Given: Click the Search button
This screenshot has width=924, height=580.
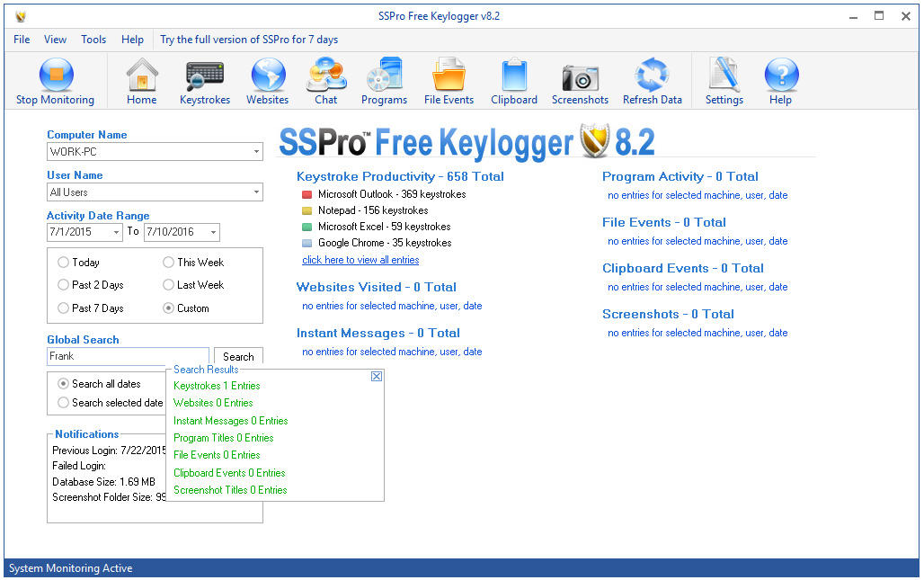Looking at the screenshot, I should click(x=238, y=357).
